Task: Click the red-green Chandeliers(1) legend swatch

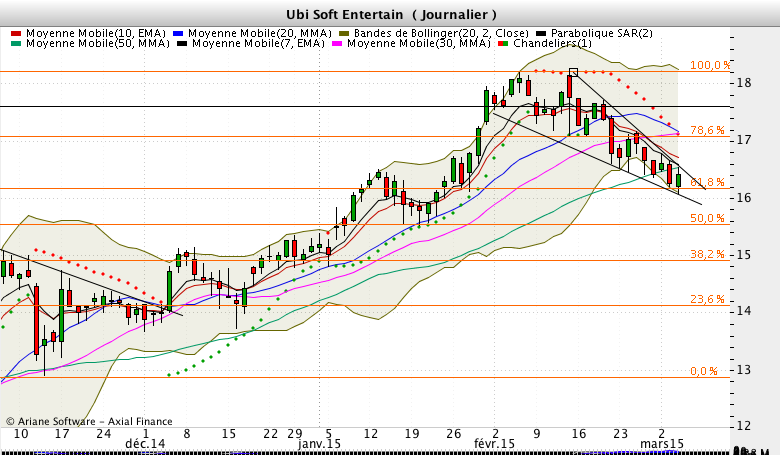Action: tap(504, 44)
